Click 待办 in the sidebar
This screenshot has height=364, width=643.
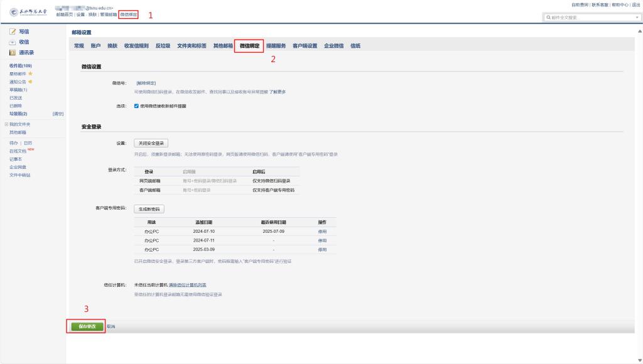click(14, 143)
